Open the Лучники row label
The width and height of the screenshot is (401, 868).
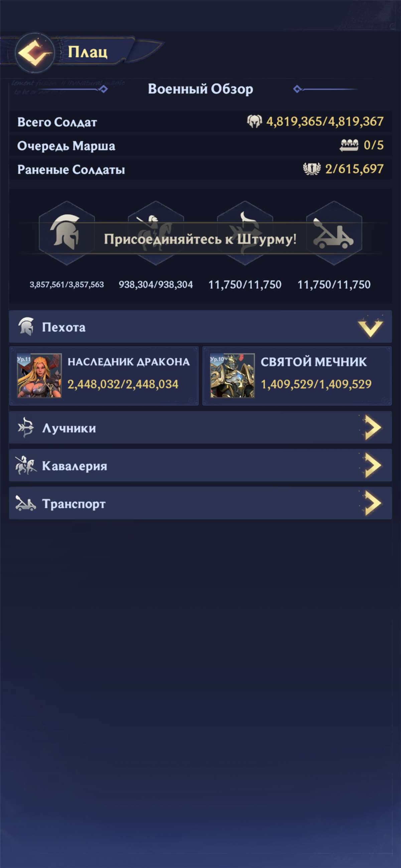pos(69,428)
